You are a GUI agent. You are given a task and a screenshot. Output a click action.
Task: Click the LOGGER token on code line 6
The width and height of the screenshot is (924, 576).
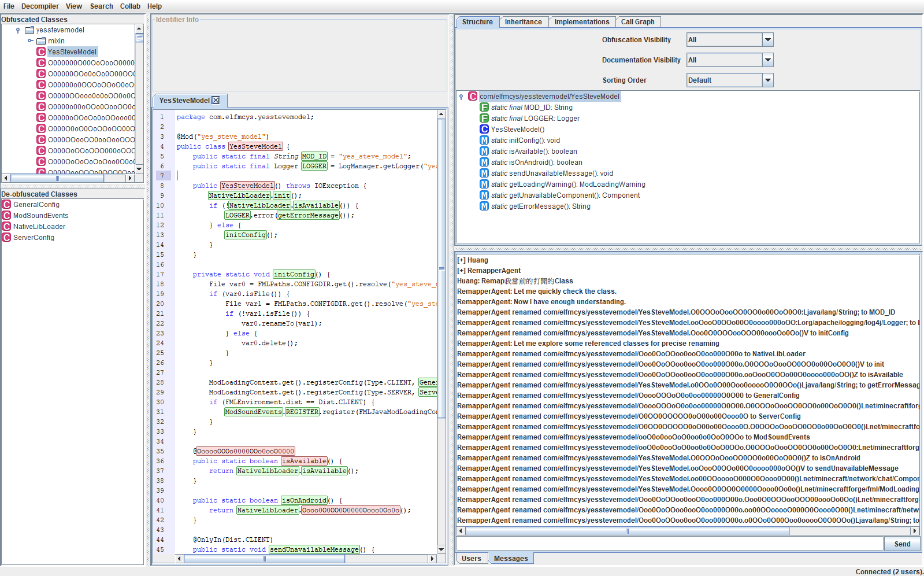point(314,166)
